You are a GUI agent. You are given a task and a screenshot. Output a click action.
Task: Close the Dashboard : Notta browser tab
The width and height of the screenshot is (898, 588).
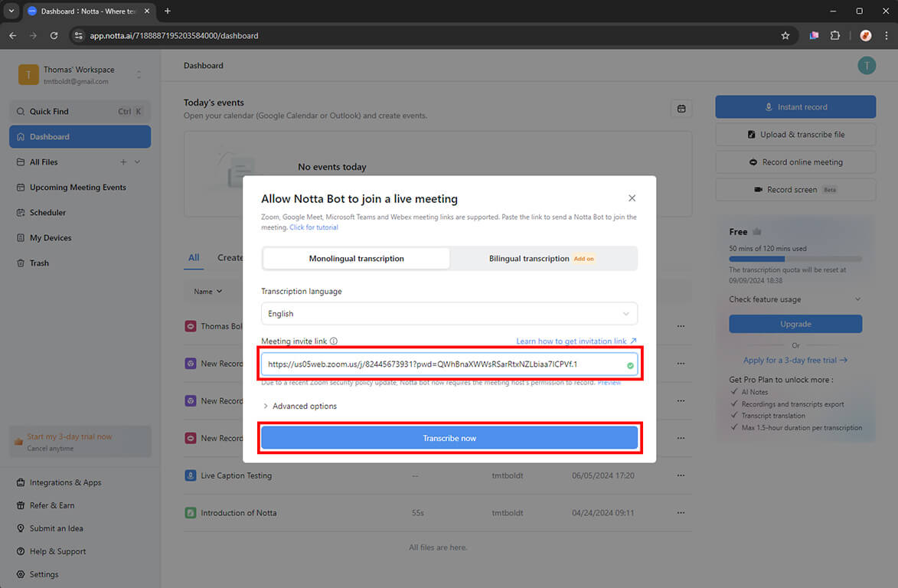pyautogui.click(x=147, y=11)
